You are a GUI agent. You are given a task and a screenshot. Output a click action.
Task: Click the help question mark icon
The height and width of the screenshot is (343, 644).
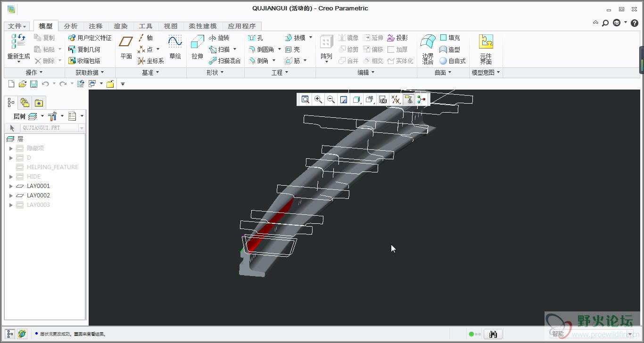(x=635, y=23)
